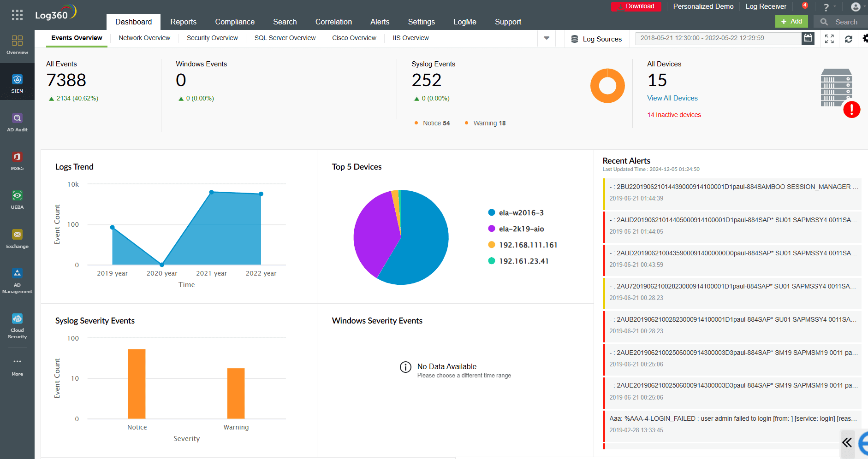Expand the dashboard to fullscreen

[x=829, y=39]
